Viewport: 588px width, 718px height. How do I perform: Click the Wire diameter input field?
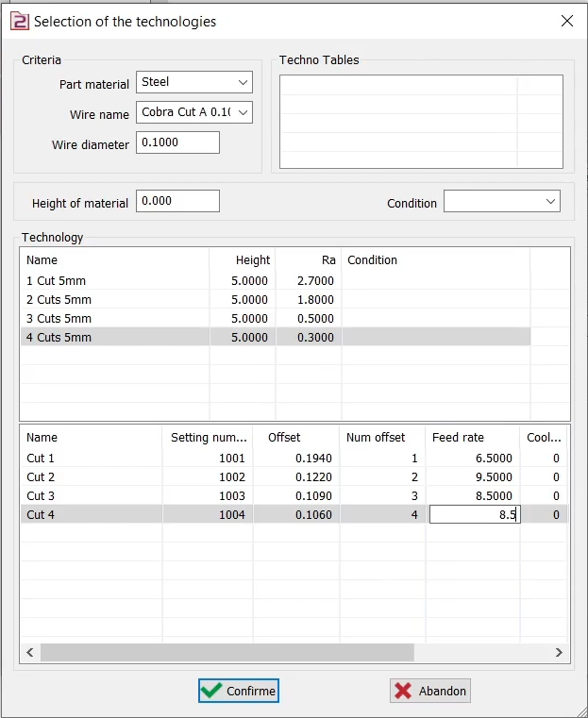tap(177, 142)
